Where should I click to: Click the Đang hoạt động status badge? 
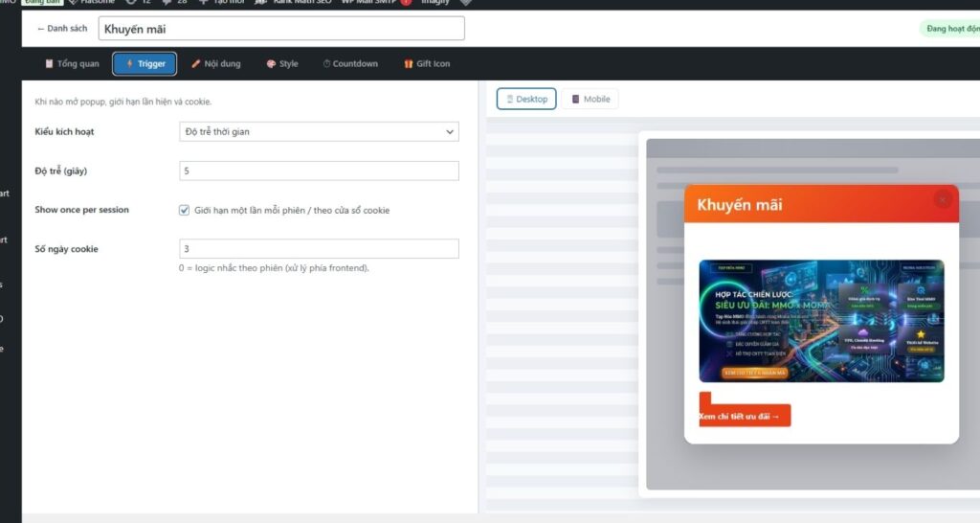click(x=949, y=29)
